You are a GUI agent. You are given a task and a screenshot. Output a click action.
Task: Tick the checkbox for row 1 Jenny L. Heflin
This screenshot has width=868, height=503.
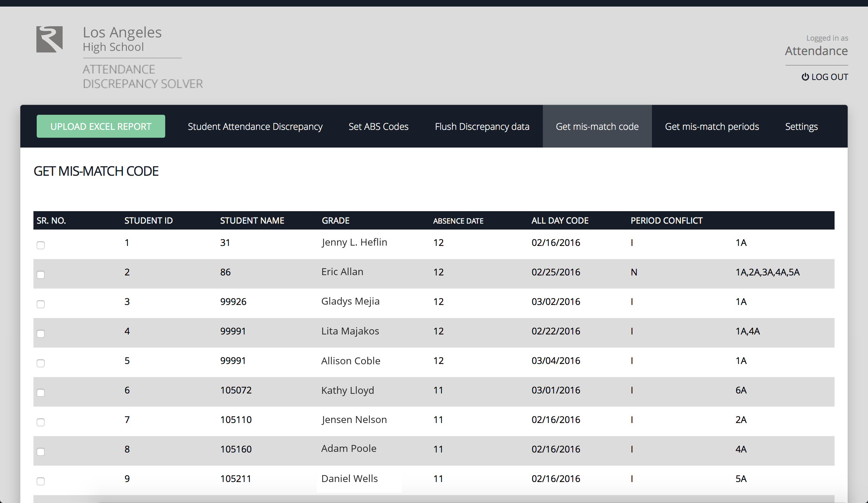click(x=41, y=245)
